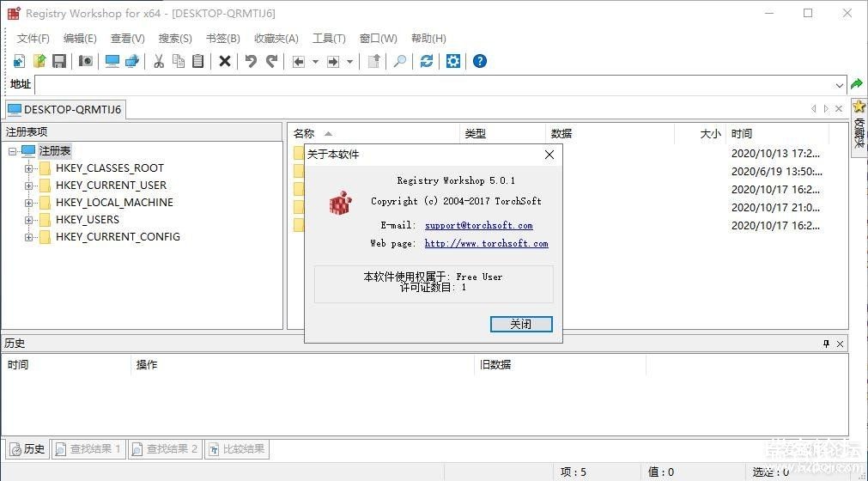Image resolution: width=868 pixels, height=481 pixels.
Task: Select HKEY_LOCAL_MACHINE in the tree
Action: 114,203
